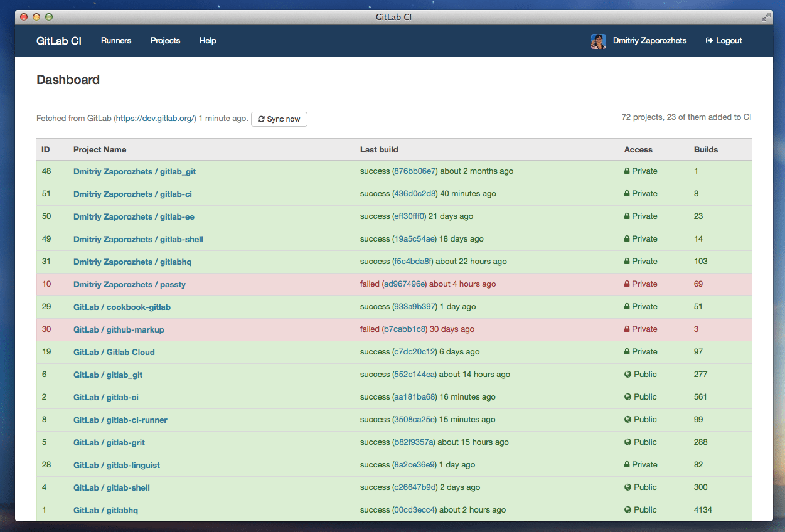The image size is (785, 532).
Task: Open the Dmitriy Zaporozhets / gitlab-shell project
Action: click(x=138, y=239)
